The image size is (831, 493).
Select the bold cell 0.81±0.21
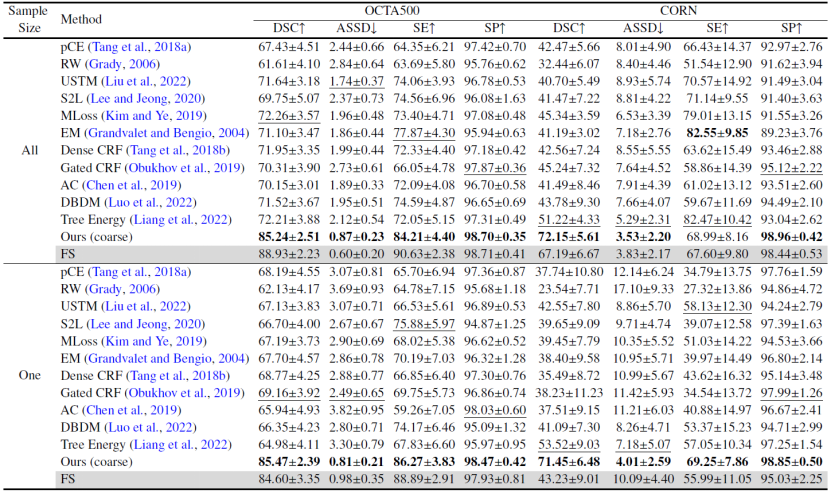coord(356,462)
